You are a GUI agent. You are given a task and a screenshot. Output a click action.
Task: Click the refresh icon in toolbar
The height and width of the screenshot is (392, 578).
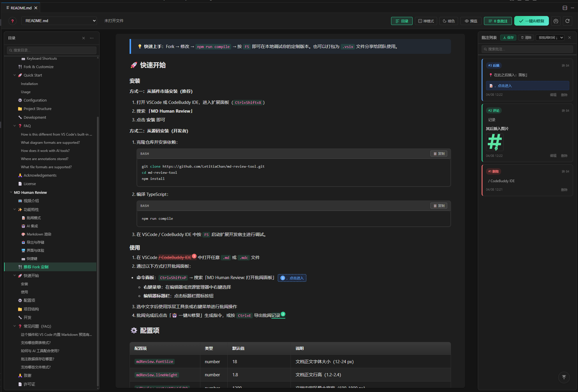tap(568, 21)
